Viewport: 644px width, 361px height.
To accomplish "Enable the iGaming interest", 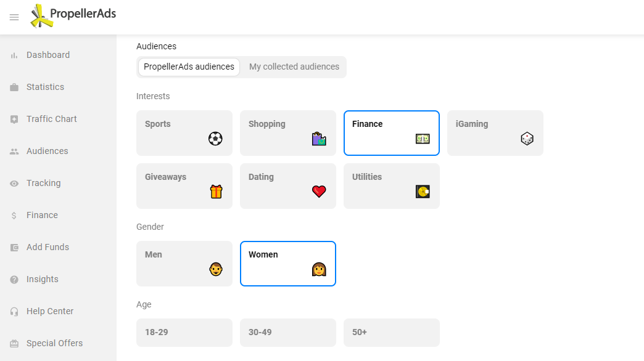I will click(495, 133).
